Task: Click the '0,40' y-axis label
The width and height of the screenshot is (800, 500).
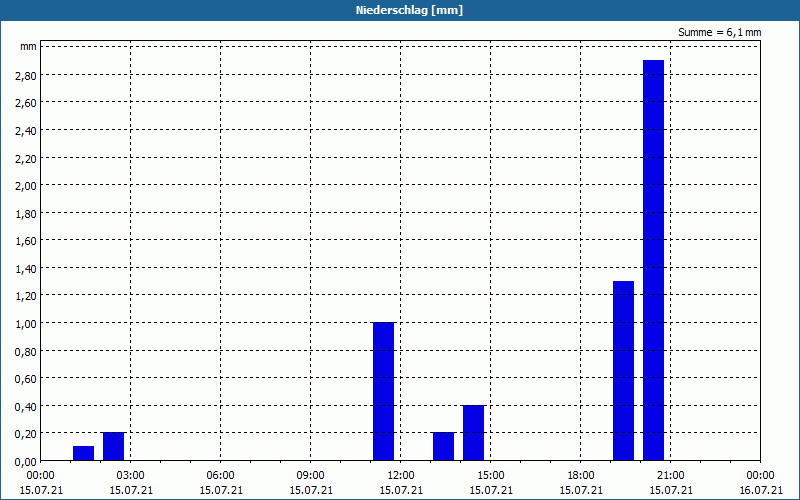Action: 27,406
